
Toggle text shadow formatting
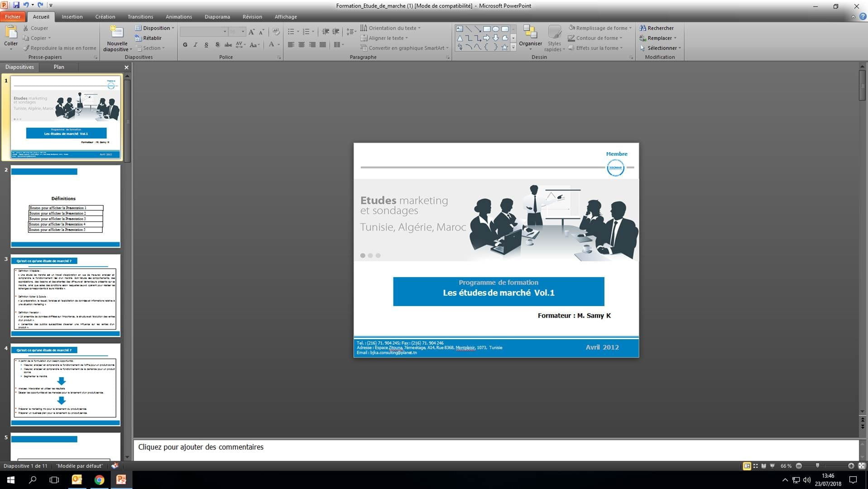pos(217,45)
